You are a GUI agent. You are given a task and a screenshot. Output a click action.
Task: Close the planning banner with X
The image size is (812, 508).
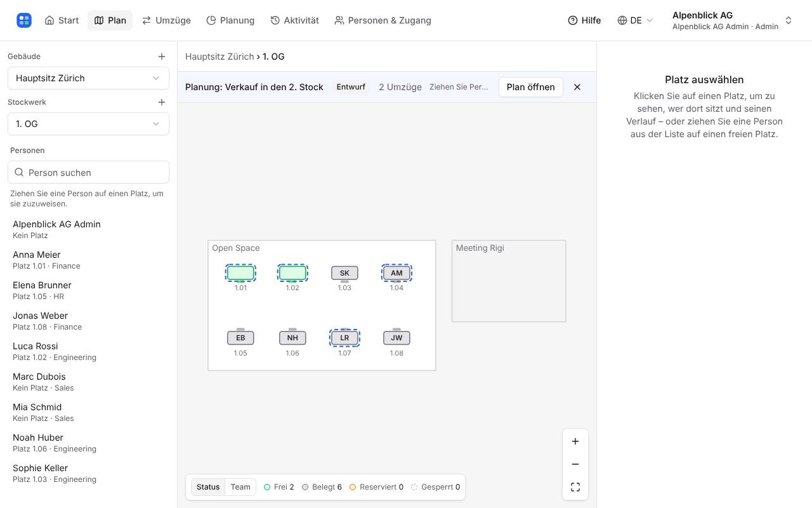tap(577, 87)
